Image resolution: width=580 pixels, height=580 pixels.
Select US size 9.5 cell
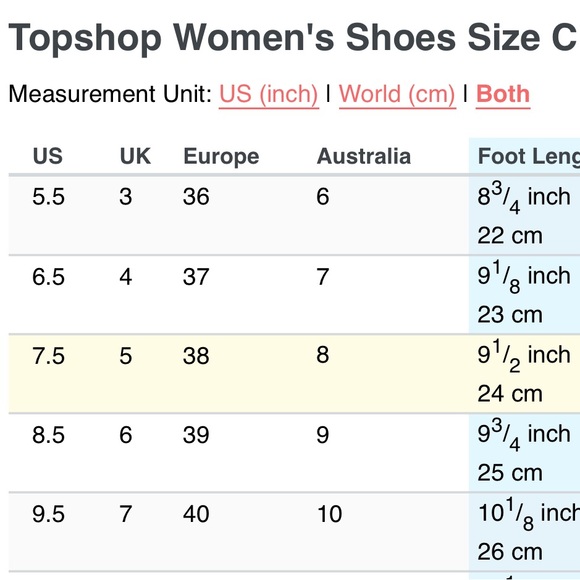pyautogui.click(x=48, y=514)
